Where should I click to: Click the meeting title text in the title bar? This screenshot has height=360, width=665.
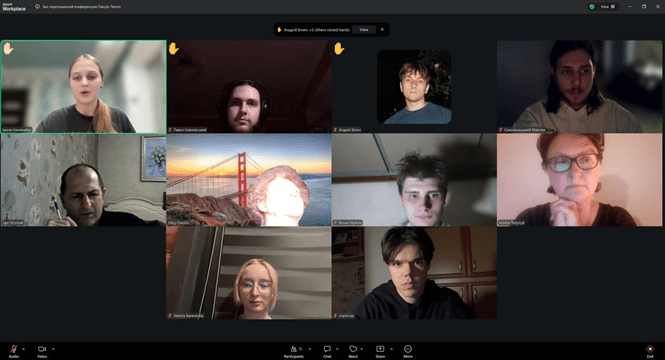pyautogui.click(x=81, y=7)
